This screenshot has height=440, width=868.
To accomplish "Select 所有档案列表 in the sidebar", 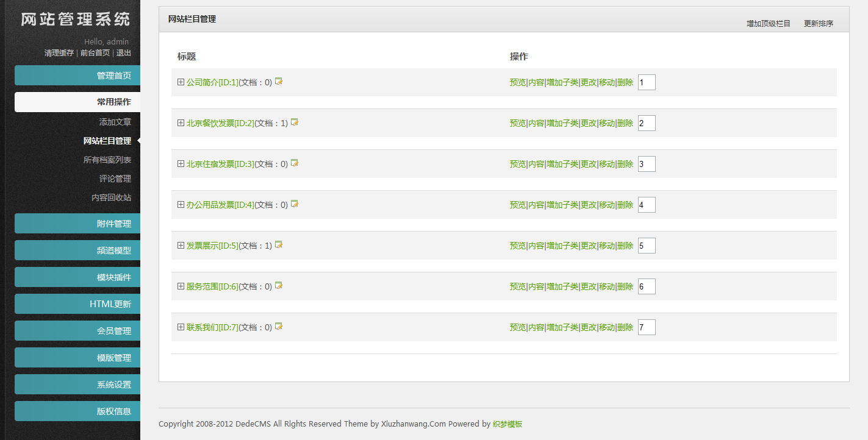I will click(x=107, y=160).
